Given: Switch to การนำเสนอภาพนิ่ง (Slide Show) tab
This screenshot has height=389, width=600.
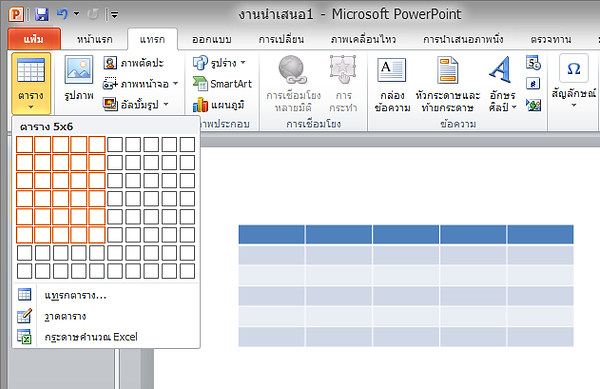Looking at the screenshot, I should point(463,39).
